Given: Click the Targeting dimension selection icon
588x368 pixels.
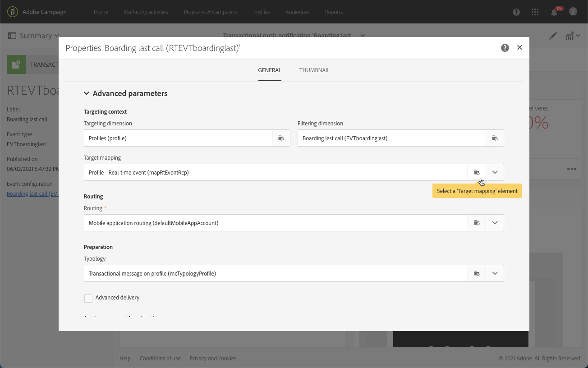Looking at the screenshot, I should (x=281, y=138).
